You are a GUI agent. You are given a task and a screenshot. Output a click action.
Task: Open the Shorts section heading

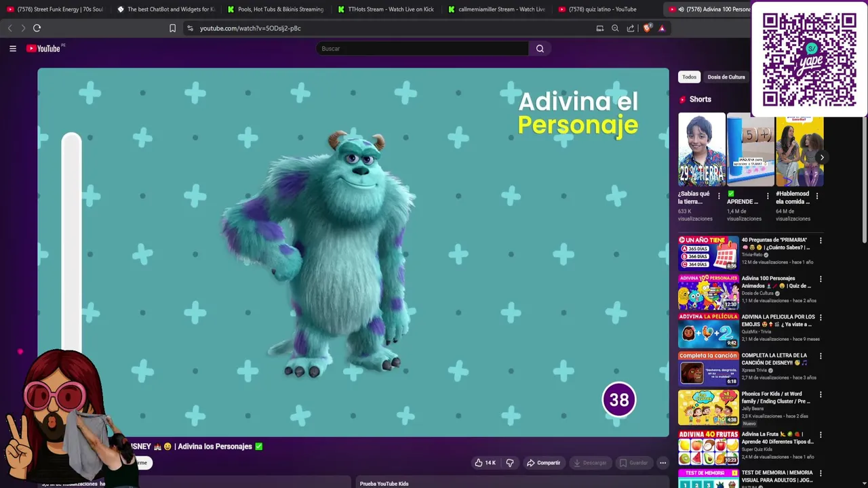tap(700, 100)
